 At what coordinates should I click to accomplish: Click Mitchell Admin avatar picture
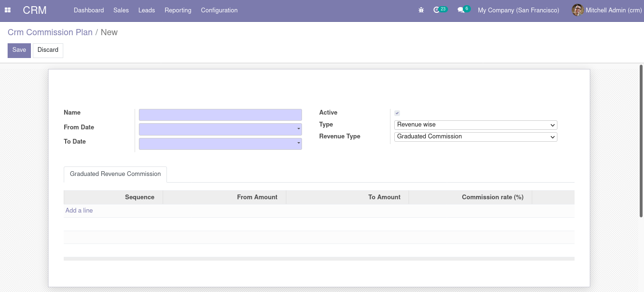[x=577, y=10]
